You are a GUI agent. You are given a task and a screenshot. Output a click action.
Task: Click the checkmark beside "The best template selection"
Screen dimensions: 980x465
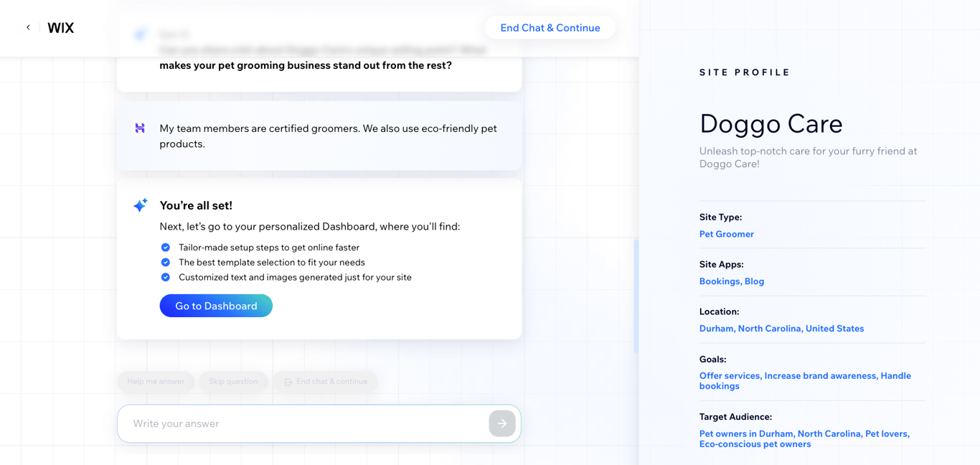click(x=165, y=262)
